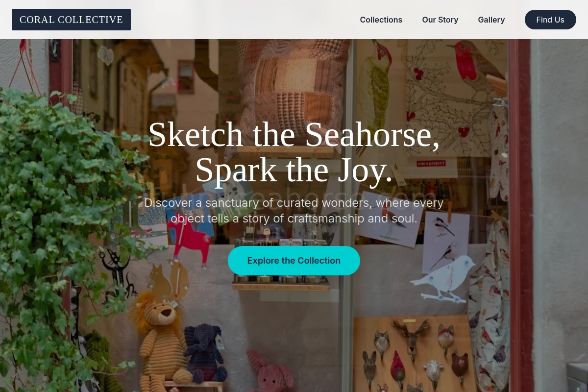This screenshot has width=588, height=392.
Task: Open the Gallery nav link
Action: coord(491,20)
